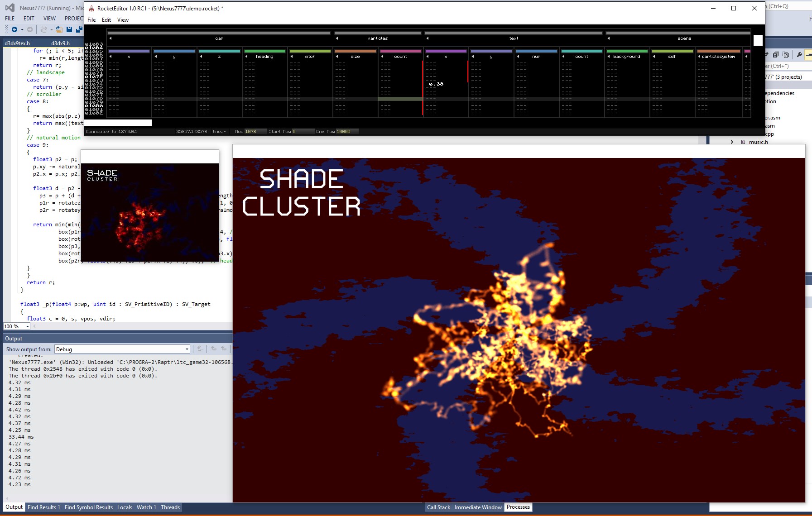Switch to the Watch 1 tab
812x516 pixels.
146,507
